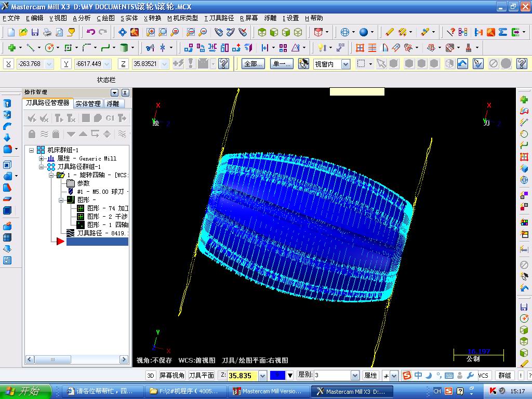Click the green Create point plus icon
This screenshot has width=532, height=399.
click(11, 48)
